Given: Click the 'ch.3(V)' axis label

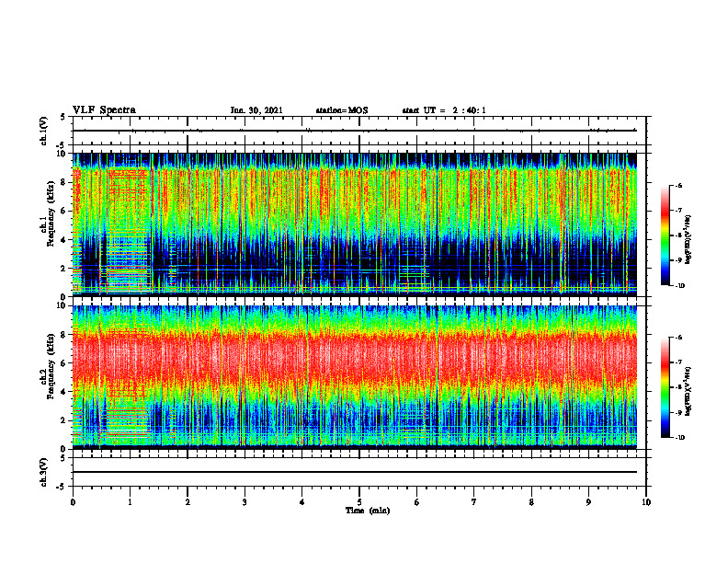Looking at the screenshot, I should [x=44, y=472].
